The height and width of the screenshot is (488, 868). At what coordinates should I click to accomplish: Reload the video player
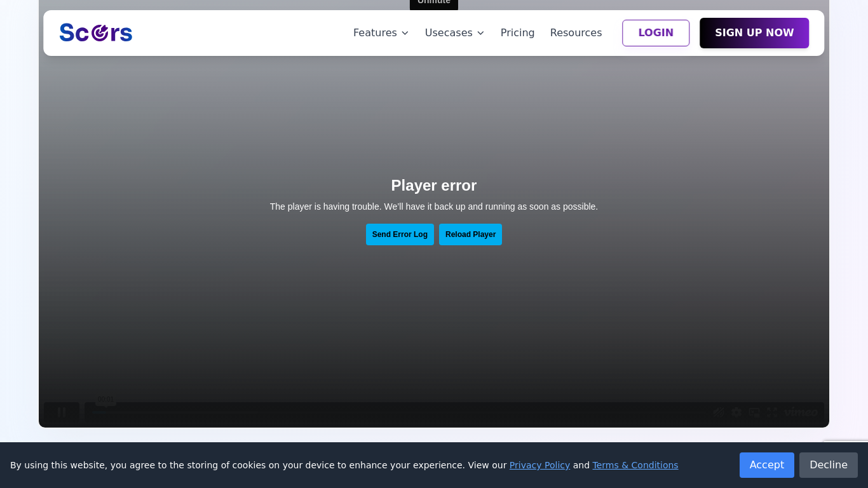[470, 234]
